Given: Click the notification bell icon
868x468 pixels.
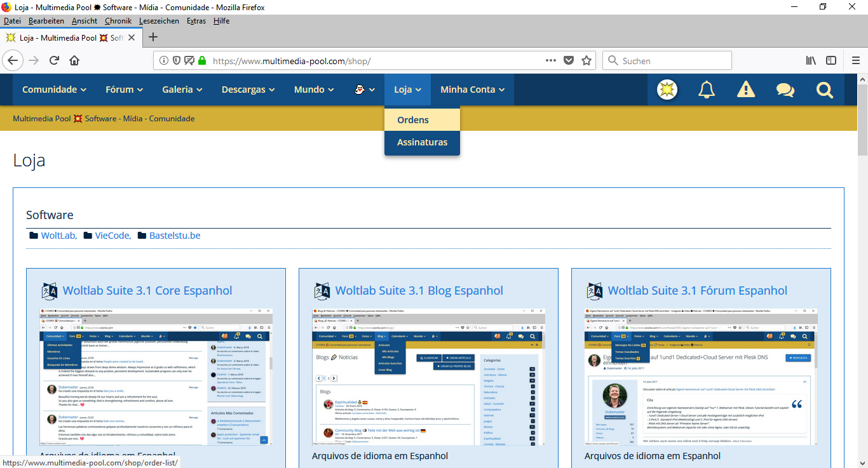Looking at the screenshot, I should 706,90.
